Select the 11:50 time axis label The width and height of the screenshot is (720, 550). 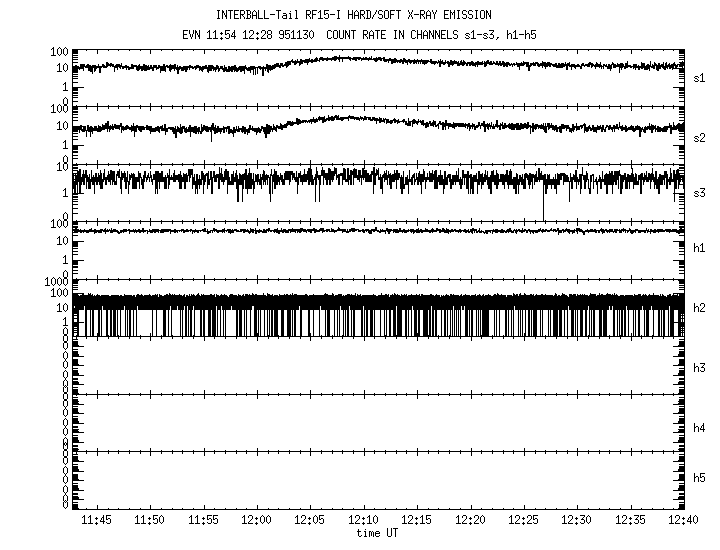[149, 521]
